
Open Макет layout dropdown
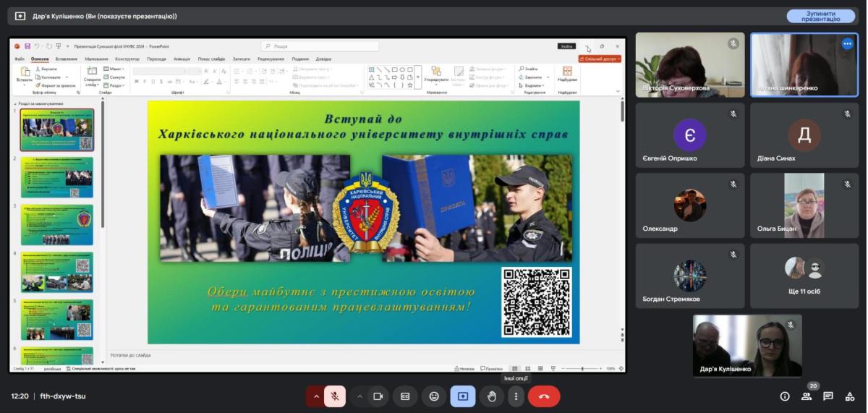114,69
